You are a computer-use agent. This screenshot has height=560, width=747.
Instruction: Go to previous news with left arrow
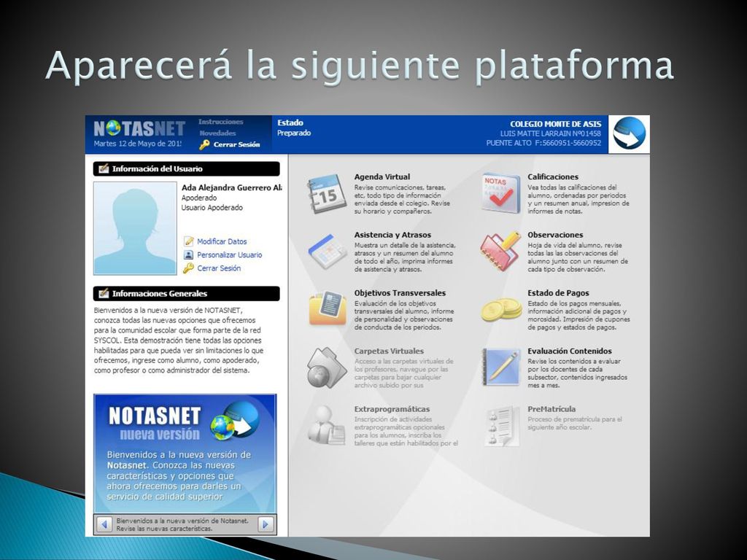click(104, 524)
